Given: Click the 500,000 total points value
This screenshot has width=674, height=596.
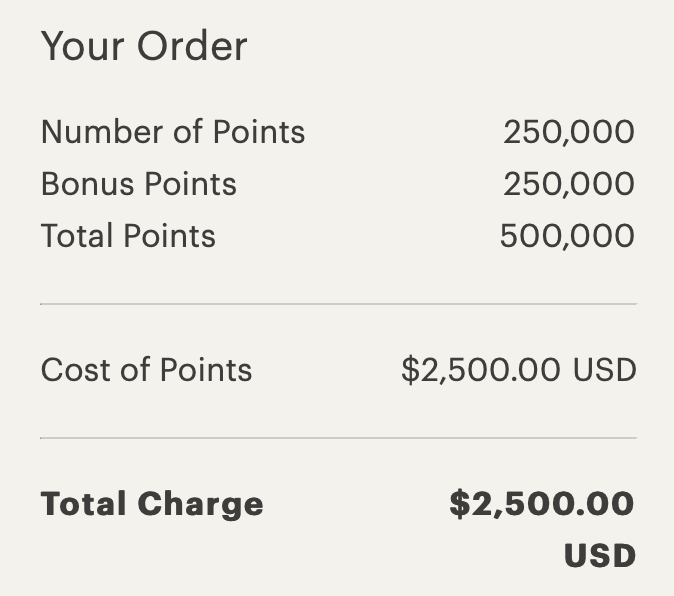Looking at the screenshot, I should 567,236.
